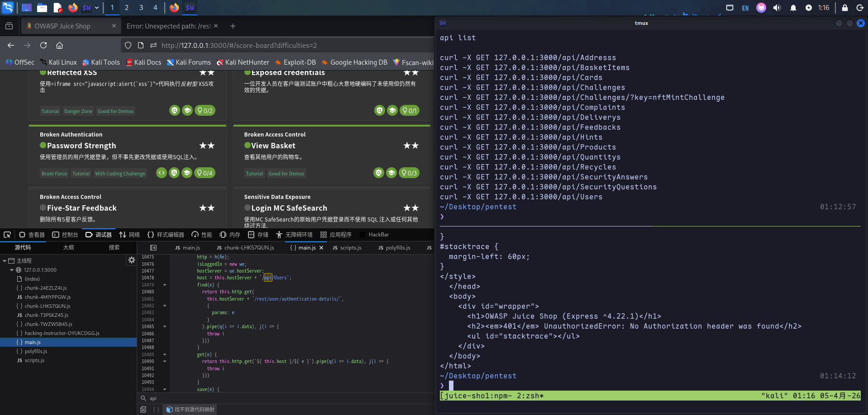Launch the file manager from the top panel
Screen dimensions: 868x415
coord(42,8)
